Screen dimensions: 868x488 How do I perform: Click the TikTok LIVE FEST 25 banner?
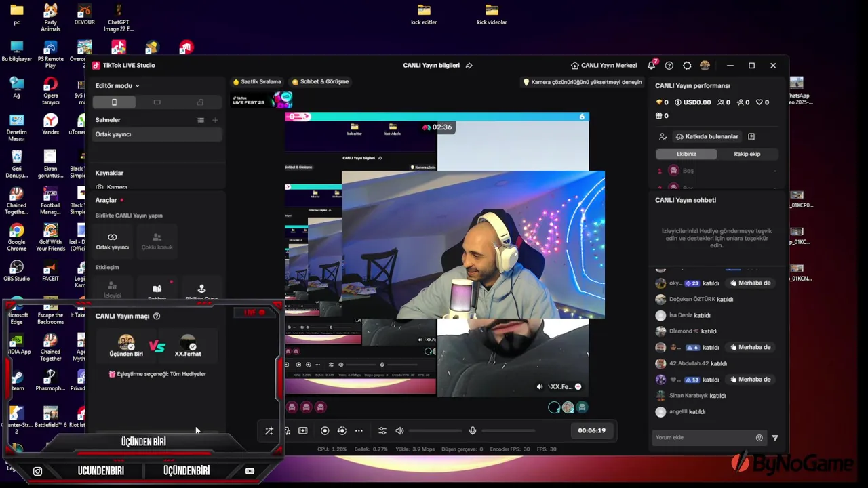(x=262, y=100)
